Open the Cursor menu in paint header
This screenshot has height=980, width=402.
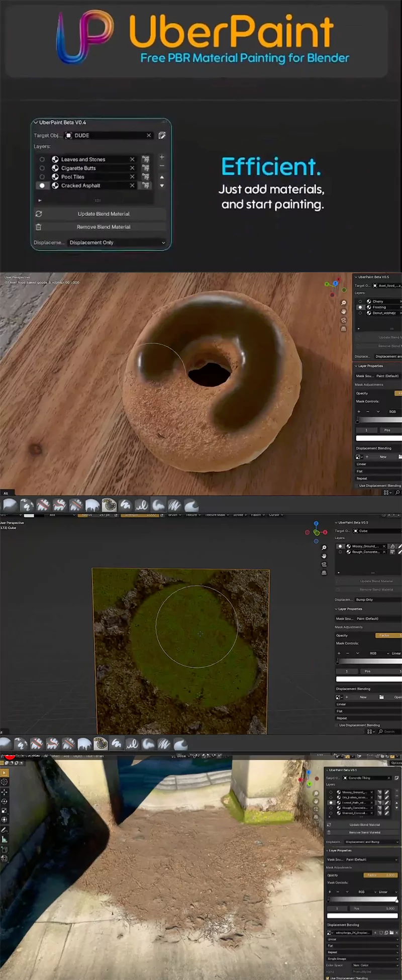tap(276, 515)
